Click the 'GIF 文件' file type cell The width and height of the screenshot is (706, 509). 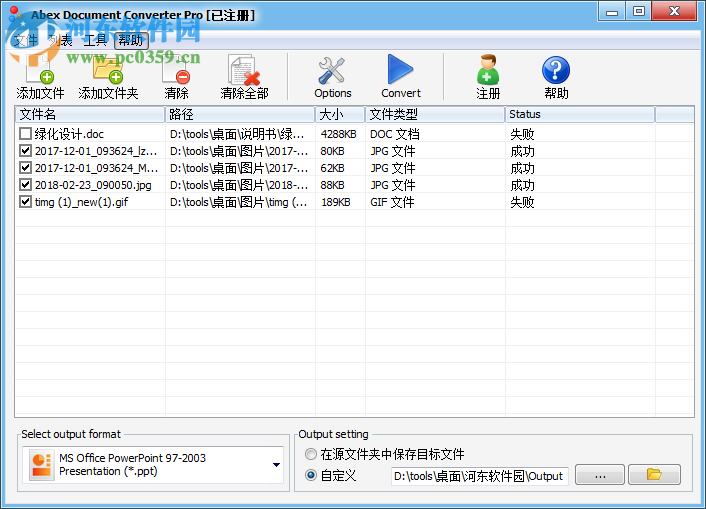(x=392, y=202)
